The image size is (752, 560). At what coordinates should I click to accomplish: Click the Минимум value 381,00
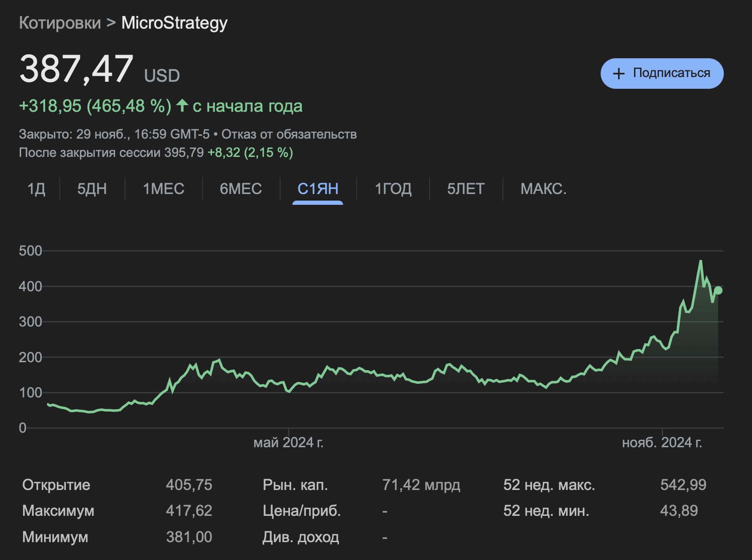click(189, 537)
